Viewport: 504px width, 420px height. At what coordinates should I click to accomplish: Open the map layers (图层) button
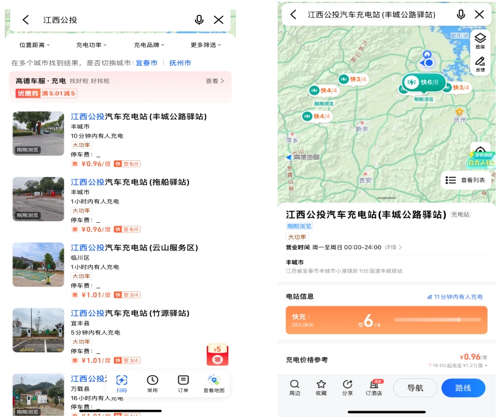pos(480,41)
